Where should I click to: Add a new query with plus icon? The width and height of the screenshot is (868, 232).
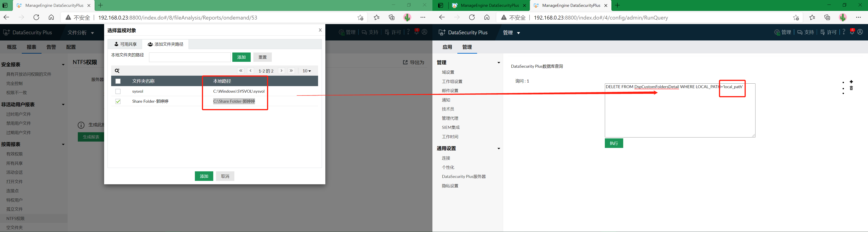(x=851, y=82)
